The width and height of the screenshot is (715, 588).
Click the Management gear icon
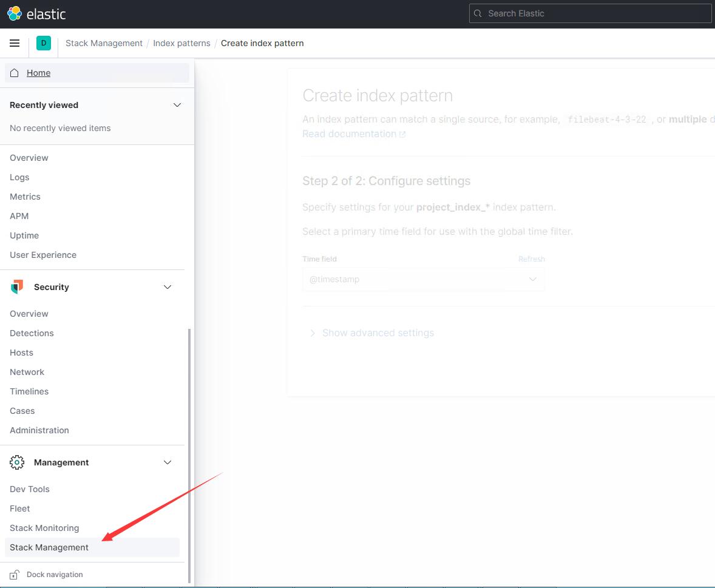click(x=17, y=462)
